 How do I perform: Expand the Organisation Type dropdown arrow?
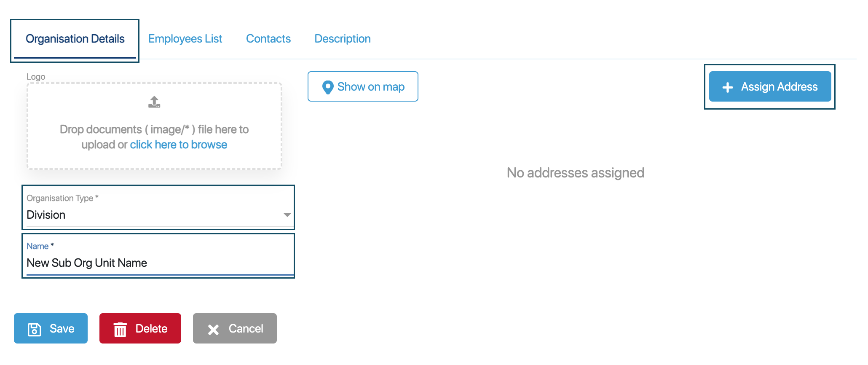point(287,215)
